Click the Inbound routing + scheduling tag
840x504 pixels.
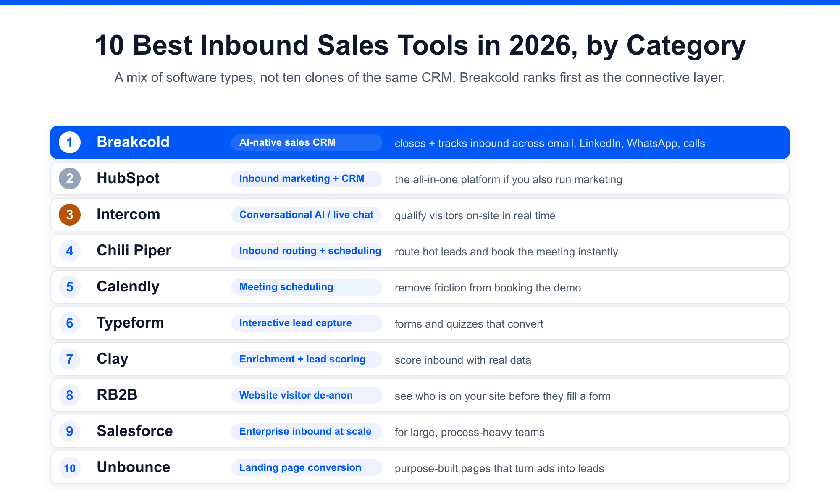coord(307,251)
